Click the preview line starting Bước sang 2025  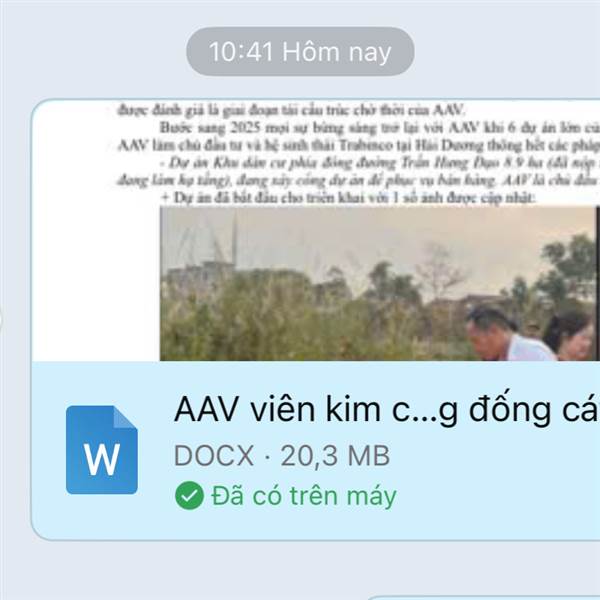[x=379, y=128]
